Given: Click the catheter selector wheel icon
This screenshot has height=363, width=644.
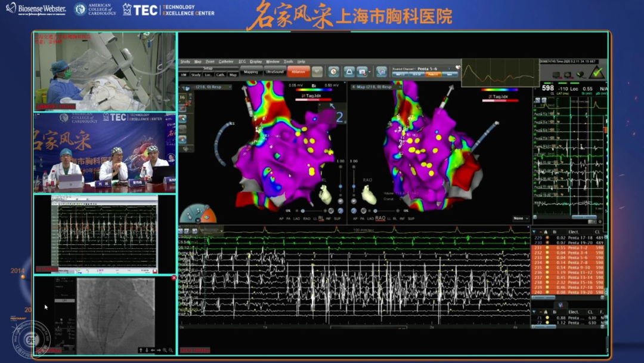Looking at the screenshot, I should coord(199,214).
